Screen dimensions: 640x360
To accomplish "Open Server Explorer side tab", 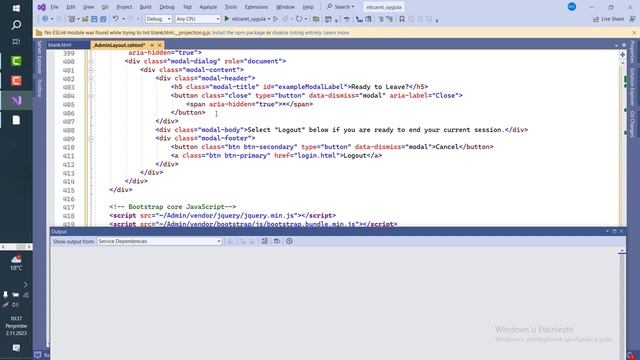I will pyautogui.click(x=39, y=57).
